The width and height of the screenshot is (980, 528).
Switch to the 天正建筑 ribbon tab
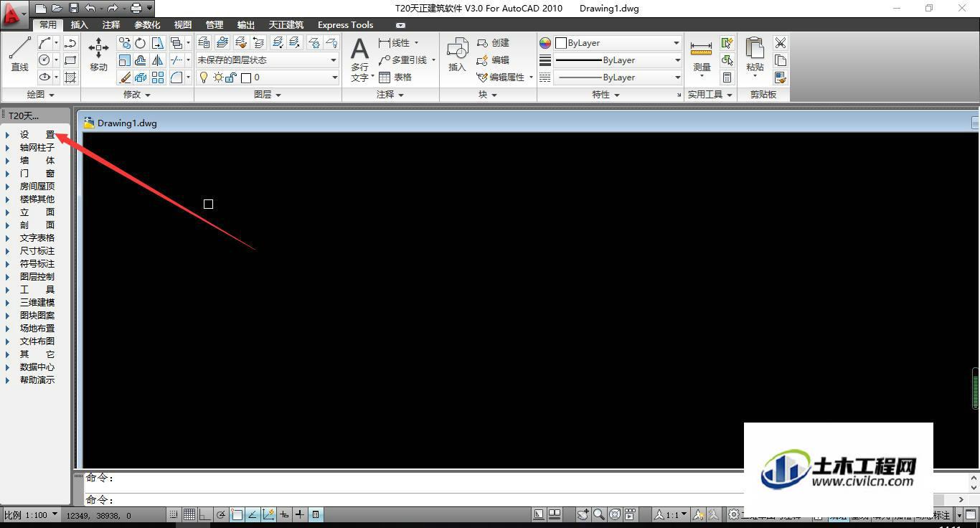pyautogui.click(x=286, y=24)
